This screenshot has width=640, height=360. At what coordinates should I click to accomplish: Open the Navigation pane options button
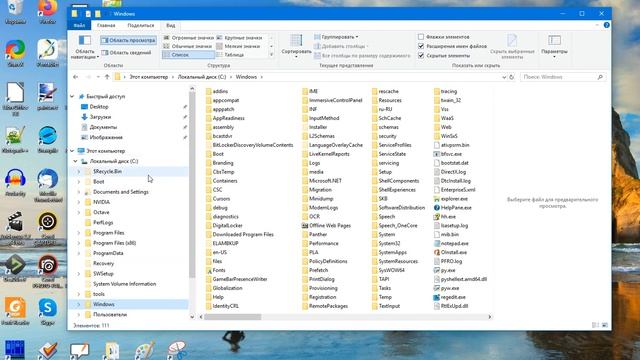85,47
